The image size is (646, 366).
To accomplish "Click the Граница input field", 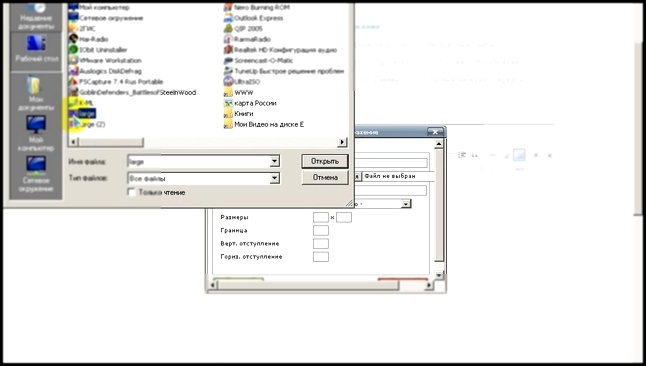I will tap(321, 230).
